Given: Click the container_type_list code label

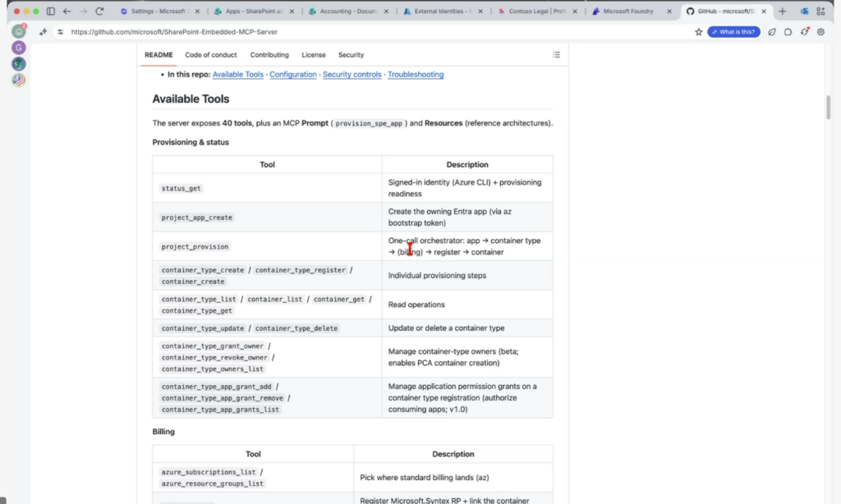Looking at the screenshot, I should [x=199, y=299].
